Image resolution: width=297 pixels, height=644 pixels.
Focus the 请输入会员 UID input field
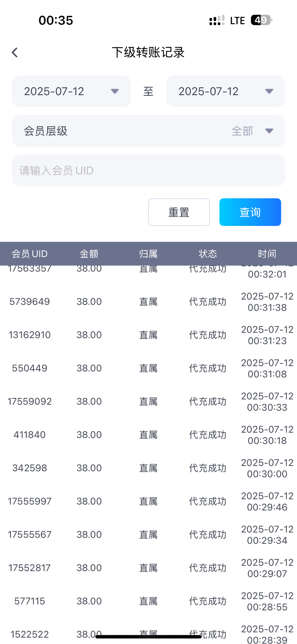pyautogui.click(x=148, y=171)
